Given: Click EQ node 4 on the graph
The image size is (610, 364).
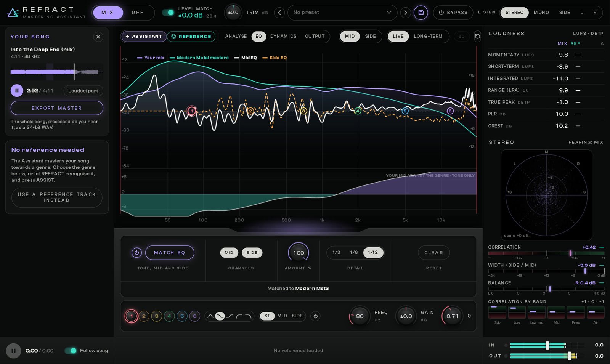Looking at the screenshot, I should (358, 111).
